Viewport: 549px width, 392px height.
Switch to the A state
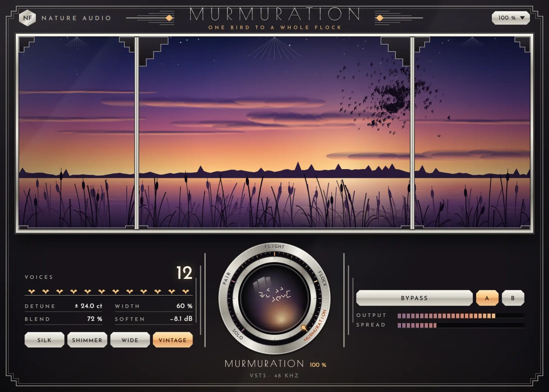487,298
